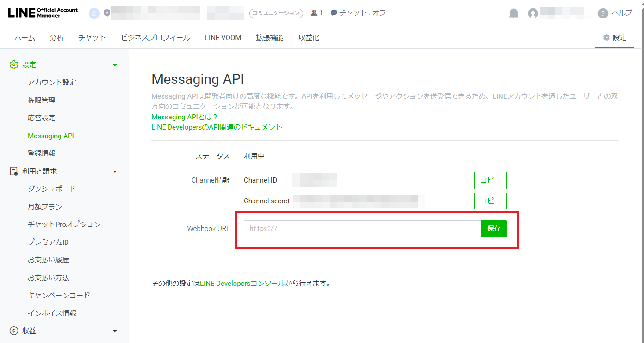Copy the Channel secret value
644x343 pixels.
pyautogui.click(x=490, y=201)
